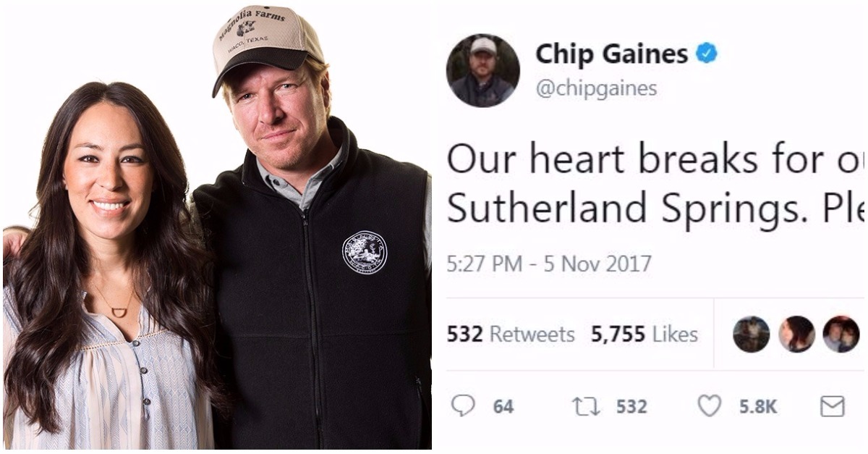Open the 5:27 PM - 5 Nov 2017 timestamp
The image size is (868, 454).
(x=549, y=263)
